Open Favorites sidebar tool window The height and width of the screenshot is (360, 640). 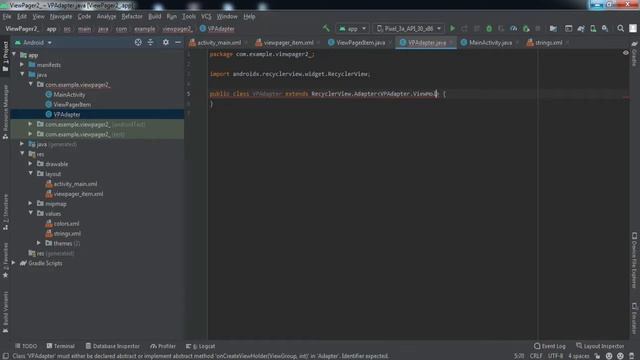tap(5, 260)
